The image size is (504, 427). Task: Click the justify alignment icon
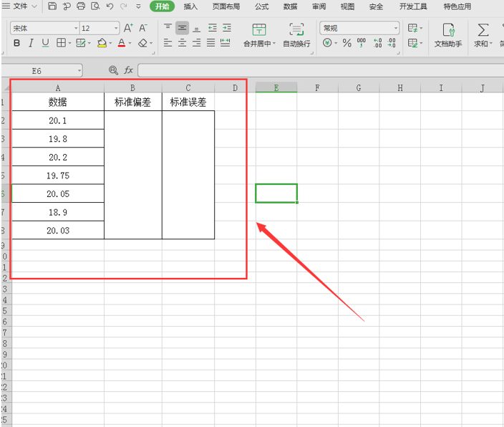point(211,43)
